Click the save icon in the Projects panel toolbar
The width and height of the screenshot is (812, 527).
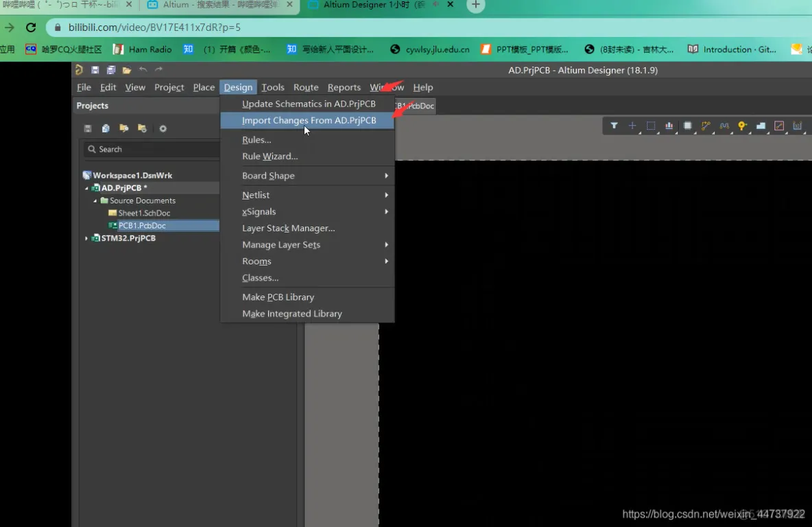pyautogui.click(x=88, y=128)
